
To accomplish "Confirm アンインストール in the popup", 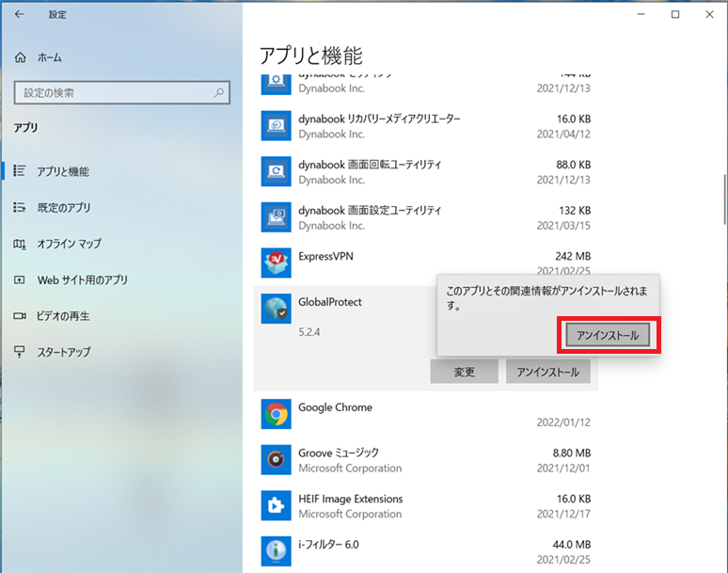I will pos(607,336).
